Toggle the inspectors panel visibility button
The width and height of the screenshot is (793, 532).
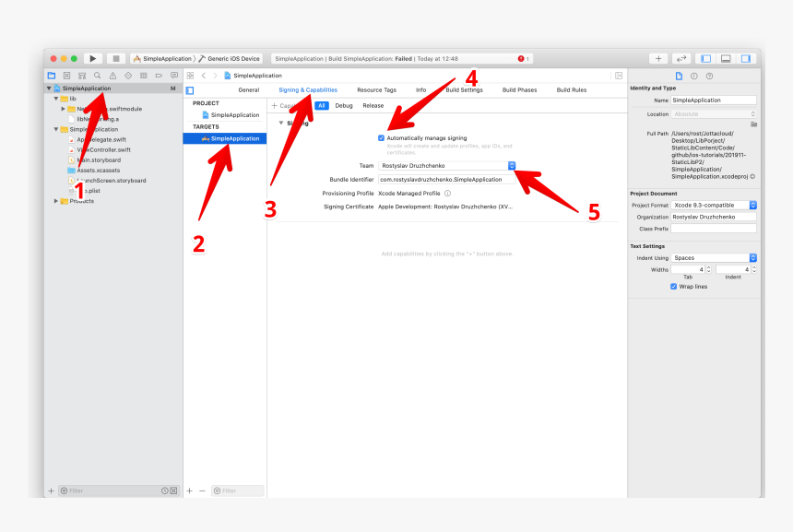point(746,59)
